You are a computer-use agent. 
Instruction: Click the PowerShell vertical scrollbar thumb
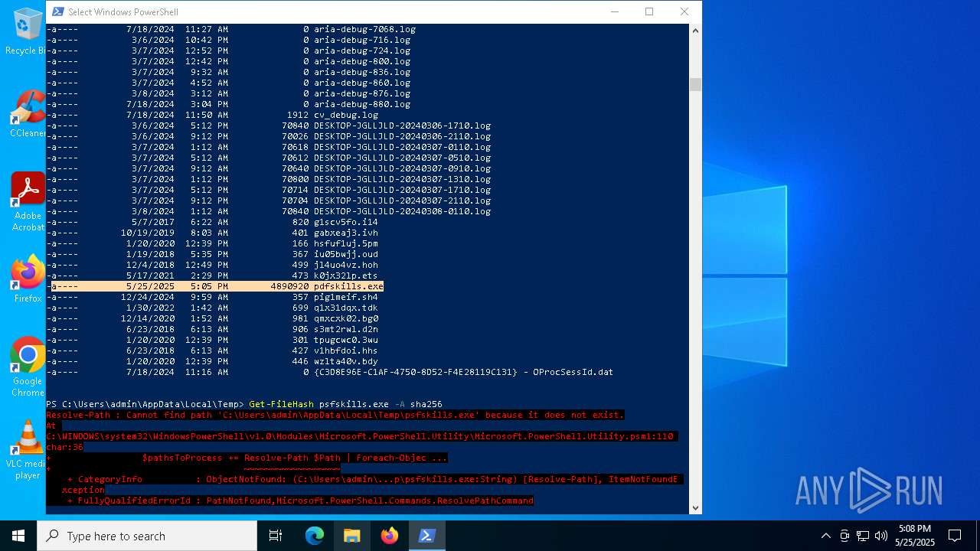click(x=695, y=84)
